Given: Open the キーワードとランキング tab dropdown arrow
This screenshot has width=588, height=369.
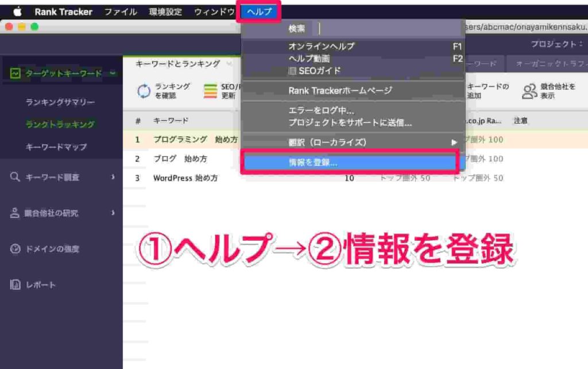Looking at the screenshot, I should click(x=229, y=64).
